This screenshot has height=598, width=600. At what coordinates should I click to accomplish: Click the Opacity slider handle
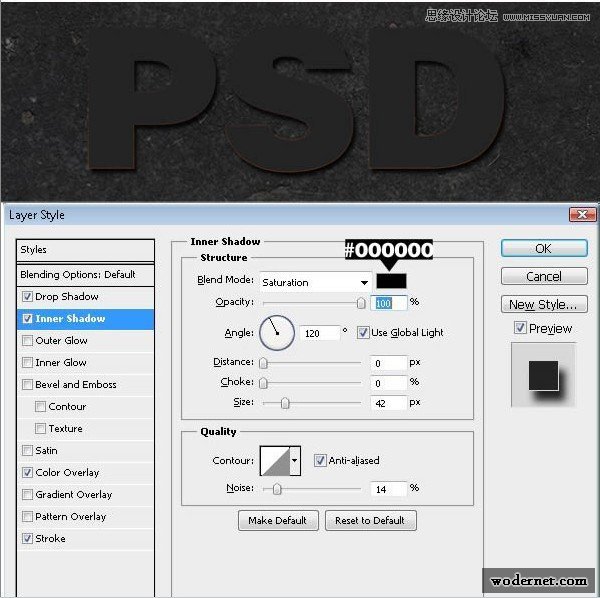(361, 303)
